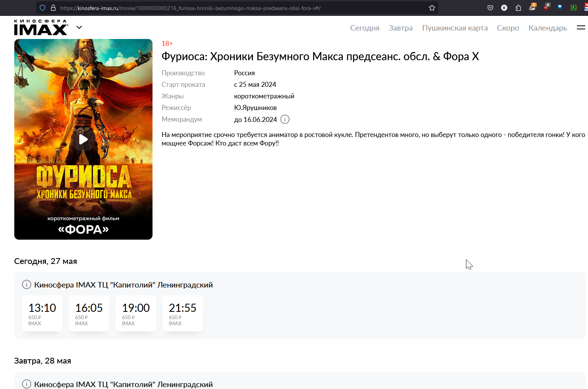Click the memorandum date до 16.06.2024
The image size is (588, 389).
pos(256,120)
